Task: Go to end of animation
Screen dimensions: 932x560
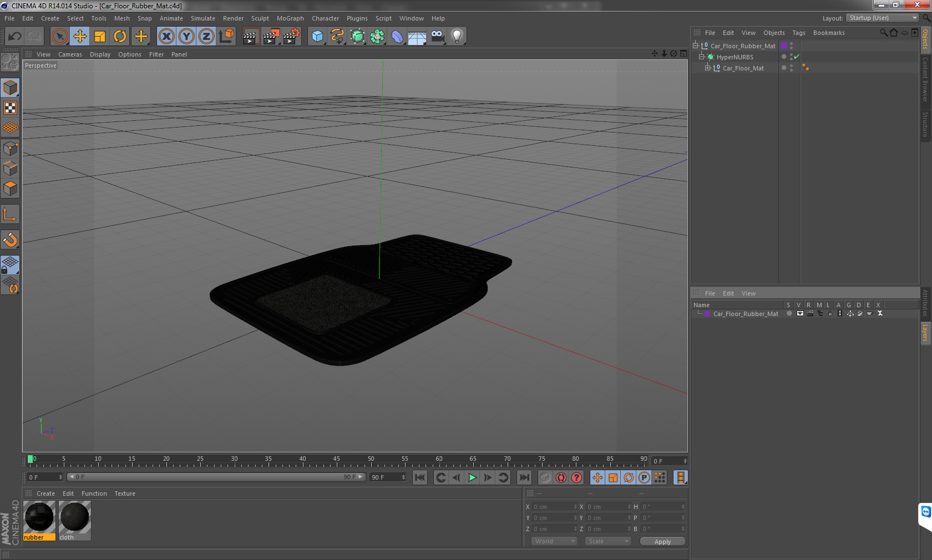Action: [x=524, y=477]
